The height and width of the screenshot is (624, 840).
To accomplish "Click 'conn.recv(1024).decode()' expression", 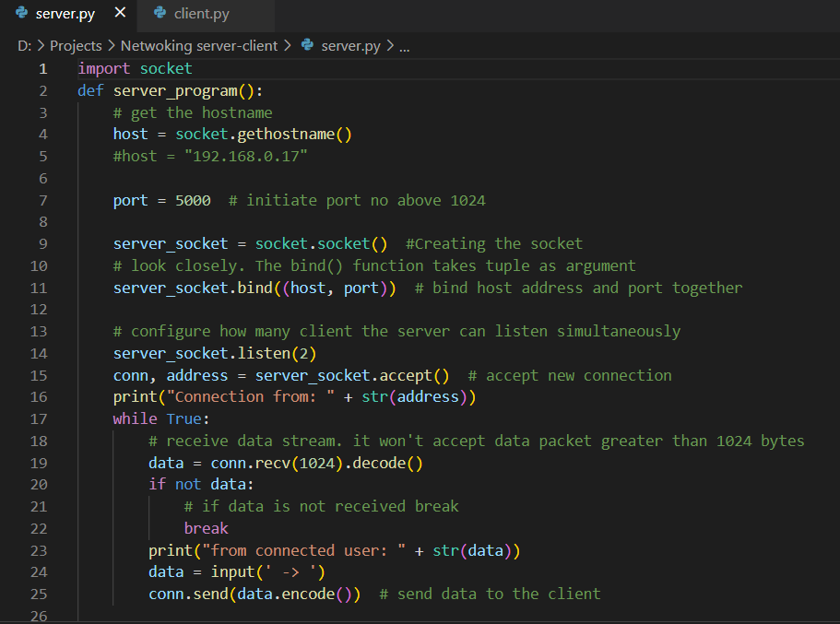I will (x=316, y=464).
